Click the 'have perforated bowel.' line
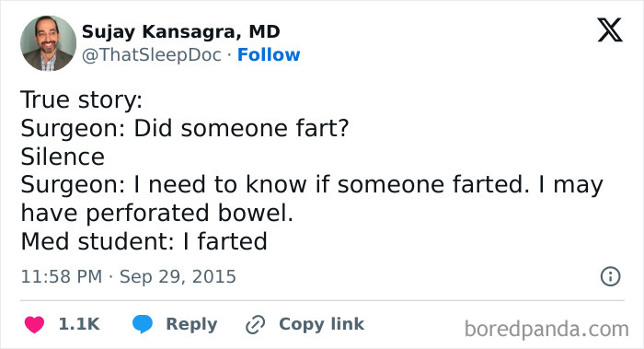Screen dimensions: 644x349 (157, 214)
